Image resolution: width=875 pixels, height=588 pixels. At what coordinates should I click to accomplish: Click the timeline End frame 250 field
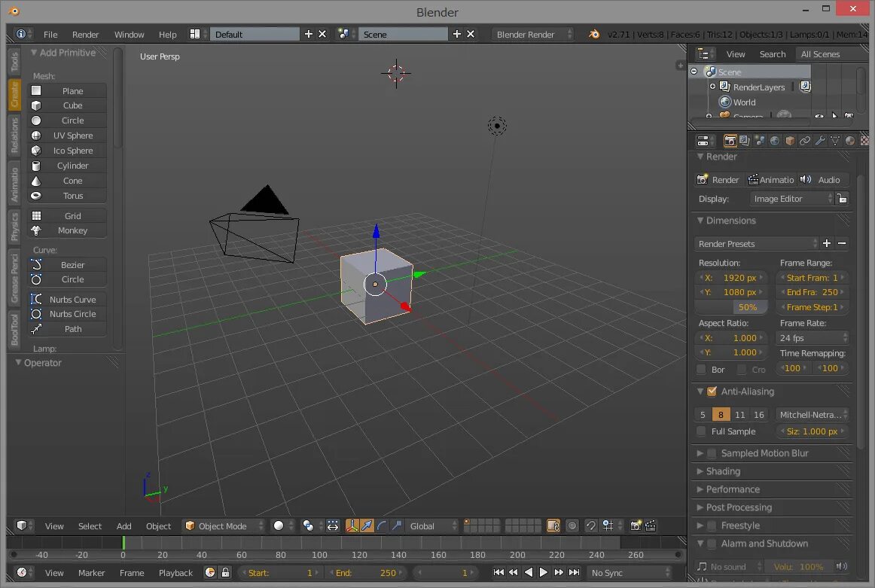(365, 572)
